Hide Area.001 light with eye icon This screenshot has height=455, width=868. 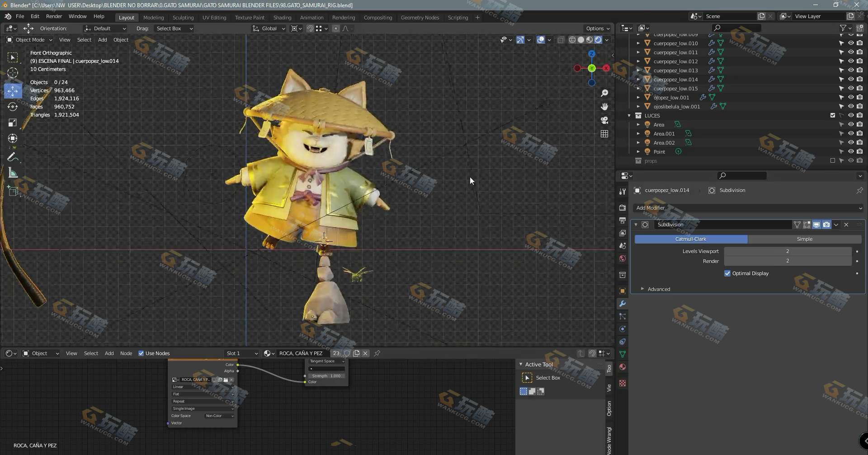click(x=851, y=134)
